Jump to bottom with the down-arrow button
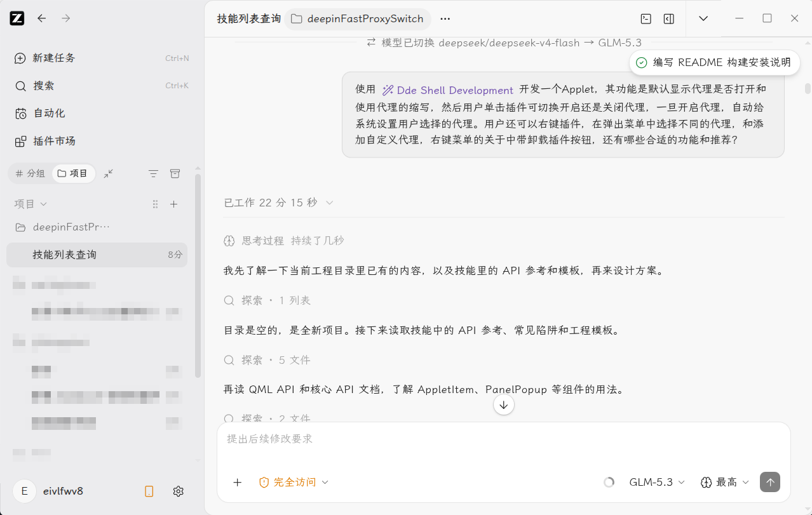 (504, 405)
